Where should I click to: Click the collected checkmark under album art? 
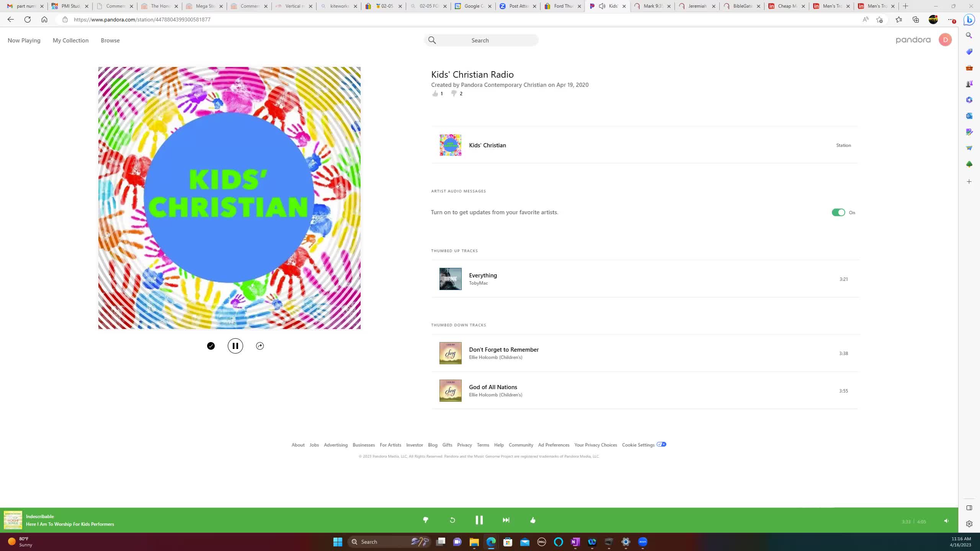[211, 346]
